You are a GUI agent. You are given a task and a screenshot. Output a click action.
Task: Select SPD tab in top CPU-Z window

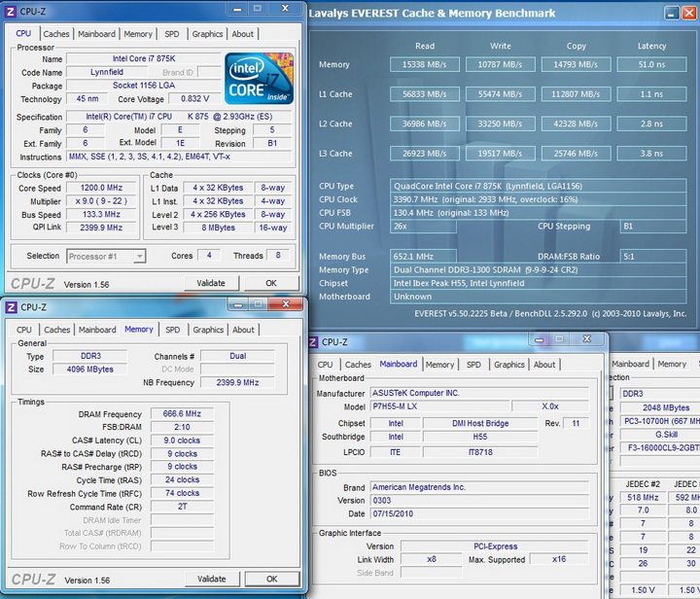[172, 34]
